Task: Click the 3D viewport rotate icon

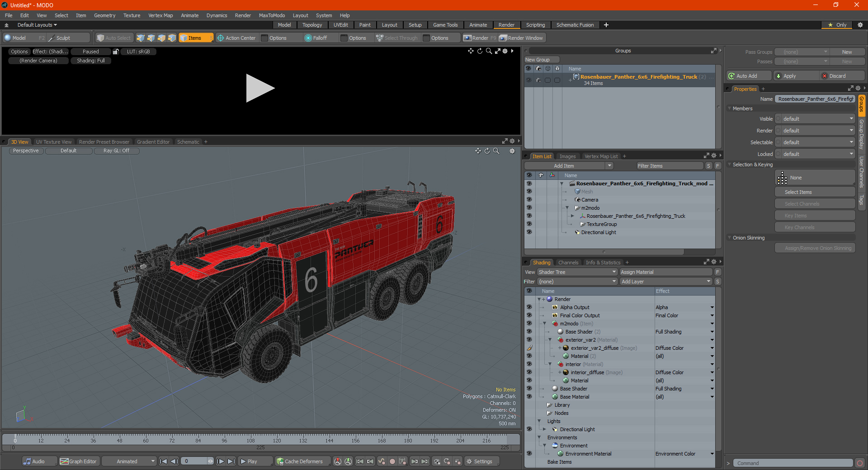Action: coord(487,151)
